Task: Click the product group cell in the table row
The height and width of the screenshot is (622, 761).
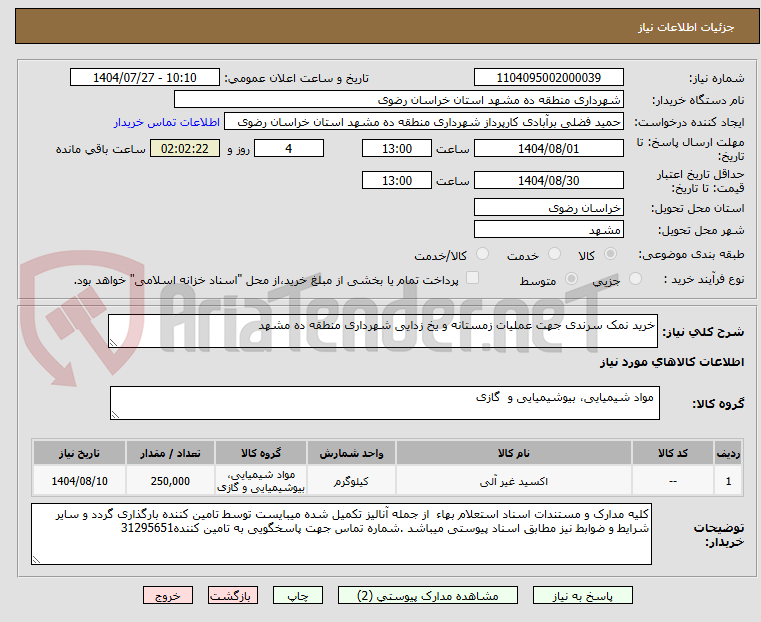Action: [x=261, y=481]
